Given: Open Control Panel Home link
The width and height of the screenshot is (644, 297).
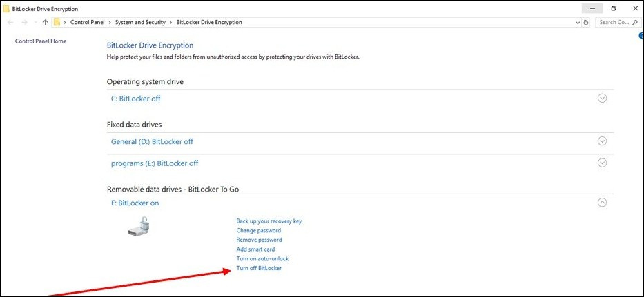Looking at the screenshot, I should click(x=41, y=41).
